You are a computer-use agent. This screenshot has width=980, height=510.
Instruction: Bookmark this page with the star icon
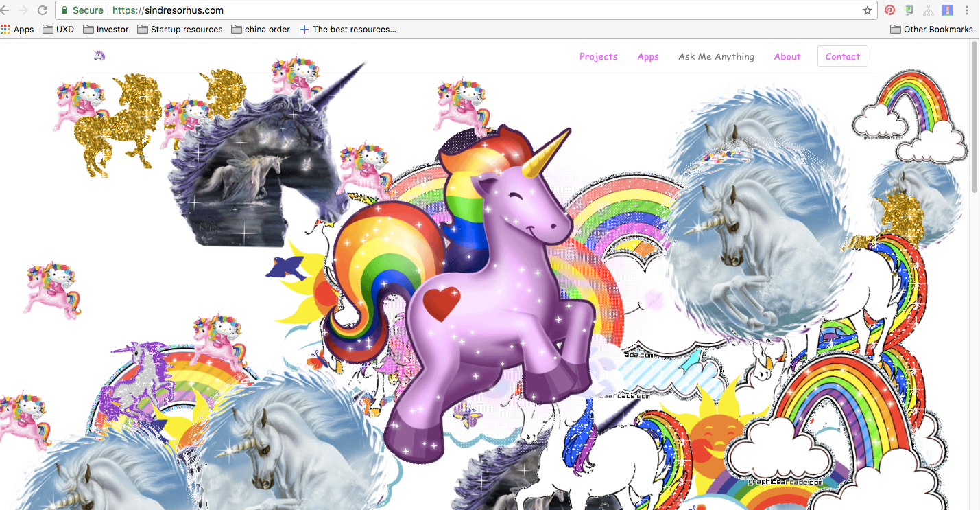pos(868,10)
